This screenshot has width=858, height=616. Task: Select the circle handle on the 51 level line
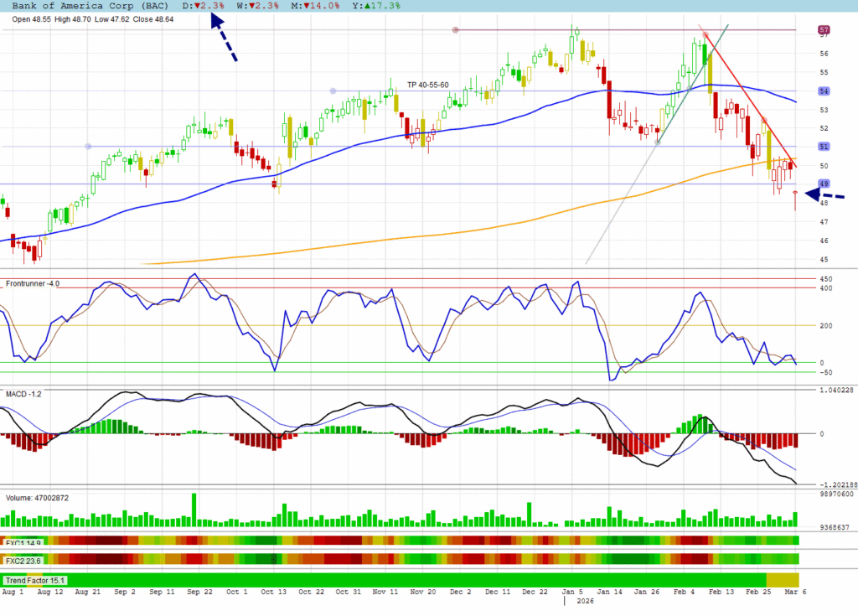[x=88, y=147]
